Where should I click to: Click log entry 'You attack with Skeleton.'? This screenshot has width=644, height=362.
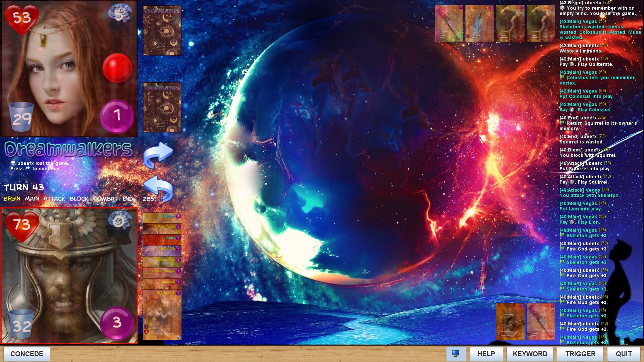click(589, 196)
